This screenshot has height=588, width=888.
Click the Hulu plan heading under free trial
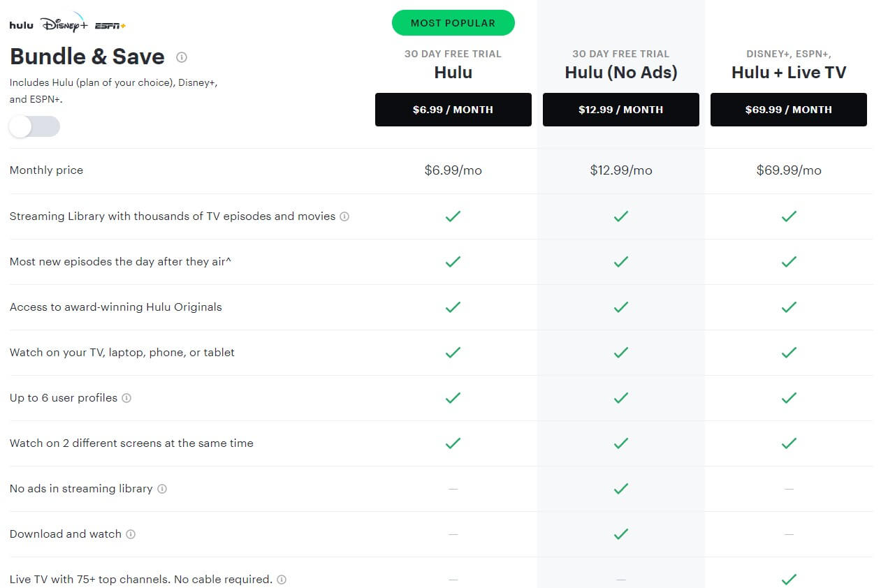[x=453, y=72]
